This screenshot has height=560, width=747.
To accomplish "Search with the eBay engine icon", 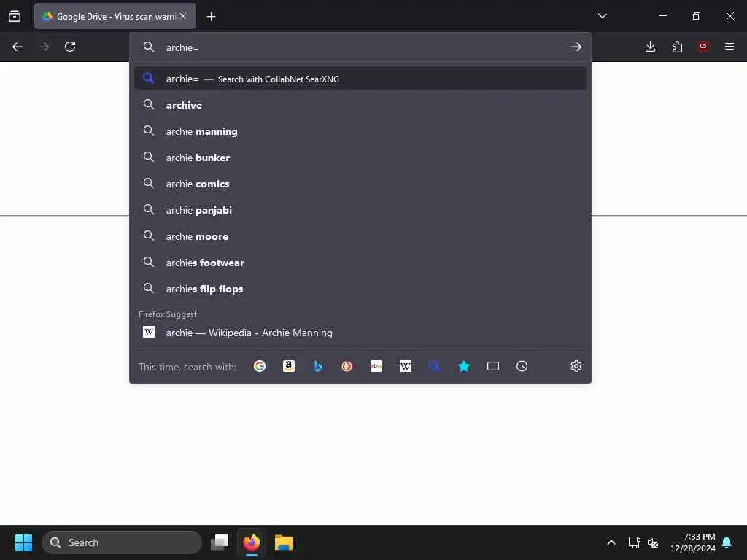I will pos(376,366).
